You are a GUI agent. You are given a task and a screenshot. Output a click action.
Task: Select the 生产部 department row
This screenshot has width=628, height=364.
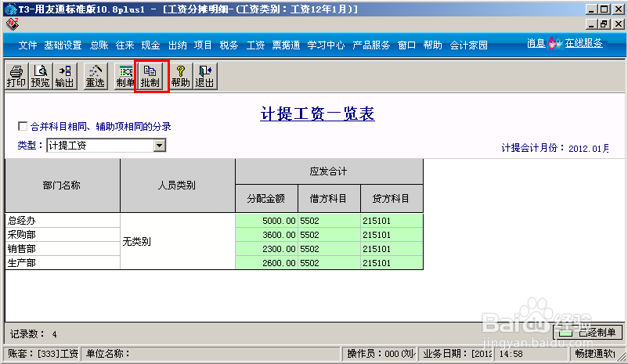click(x=63, y=263)
